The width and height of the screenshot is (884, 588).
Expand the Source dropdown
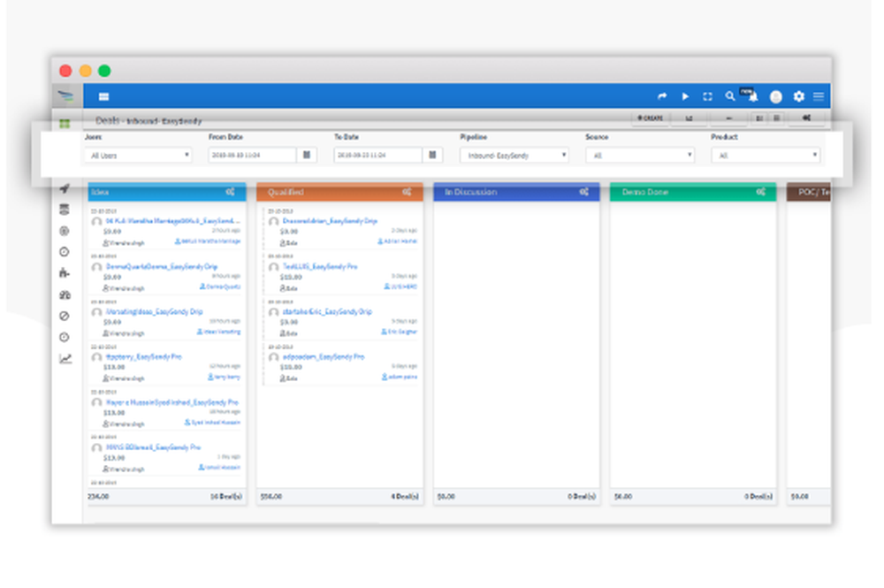[x=640, y=155]
